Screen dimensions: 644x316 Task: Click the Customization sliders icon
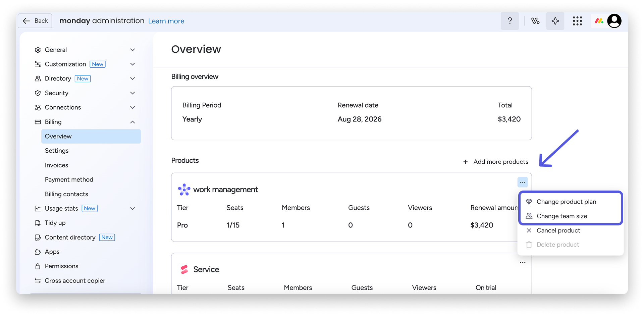coord(38,64)
